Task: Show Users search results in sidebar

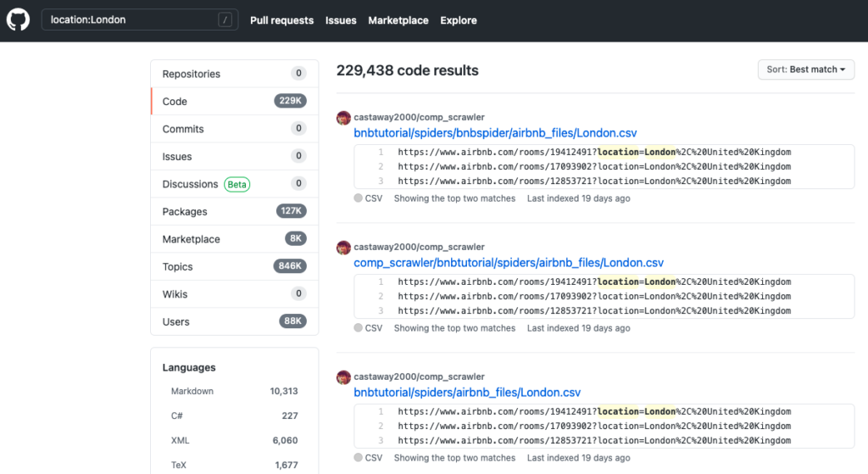Action: (x=176, y=321)
